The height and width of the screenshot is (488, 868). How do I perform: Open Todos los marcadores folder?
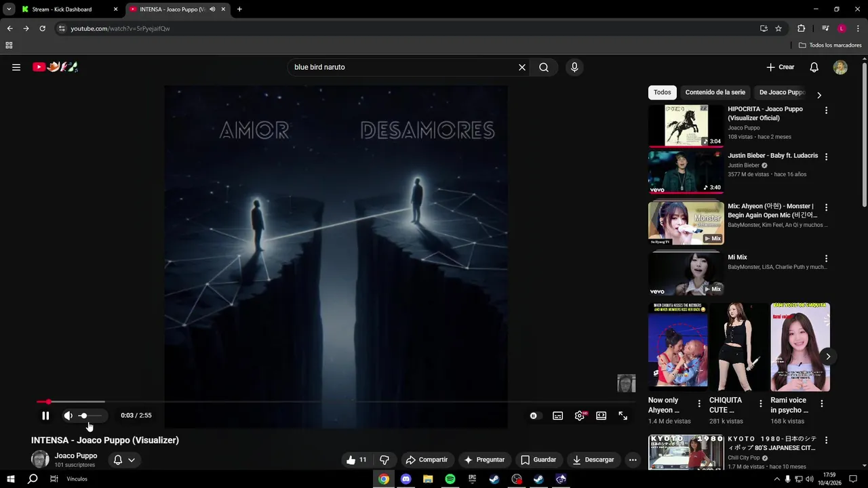[x=830, y=45]
